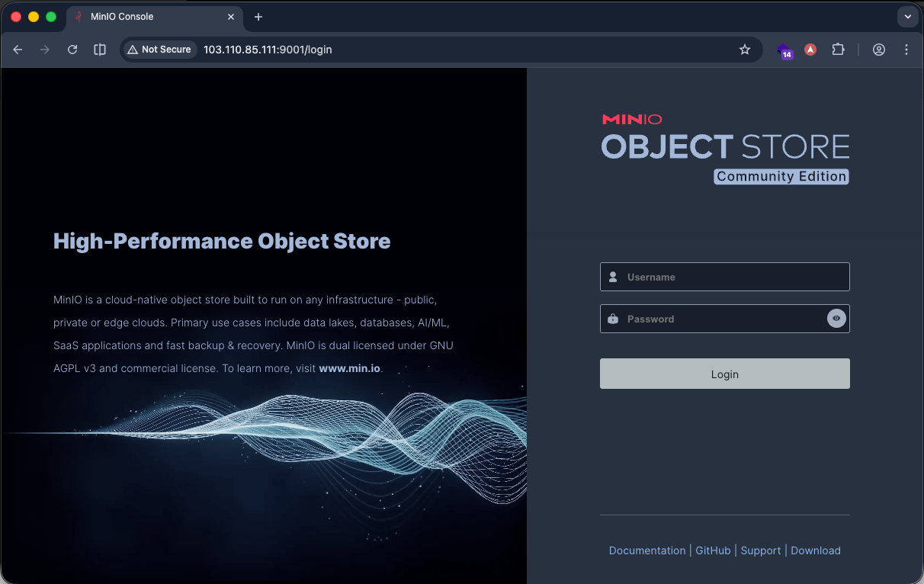Visit the www.min.io link
Viewport: 924px width, 584px height.
pos(349,368)
